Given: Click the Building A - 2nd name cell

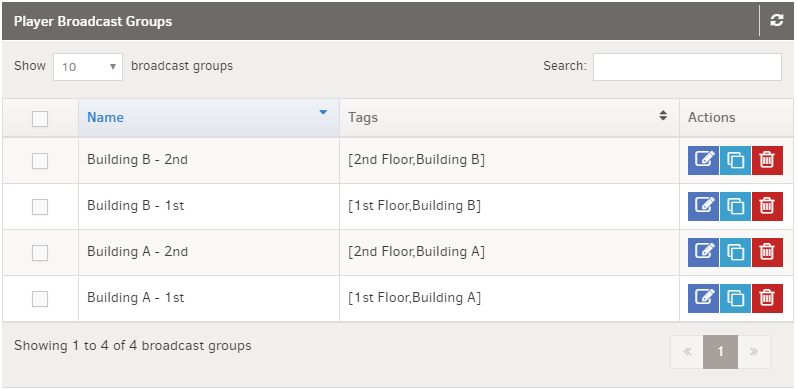Looking at the screenshot, I should click(209, 252).
